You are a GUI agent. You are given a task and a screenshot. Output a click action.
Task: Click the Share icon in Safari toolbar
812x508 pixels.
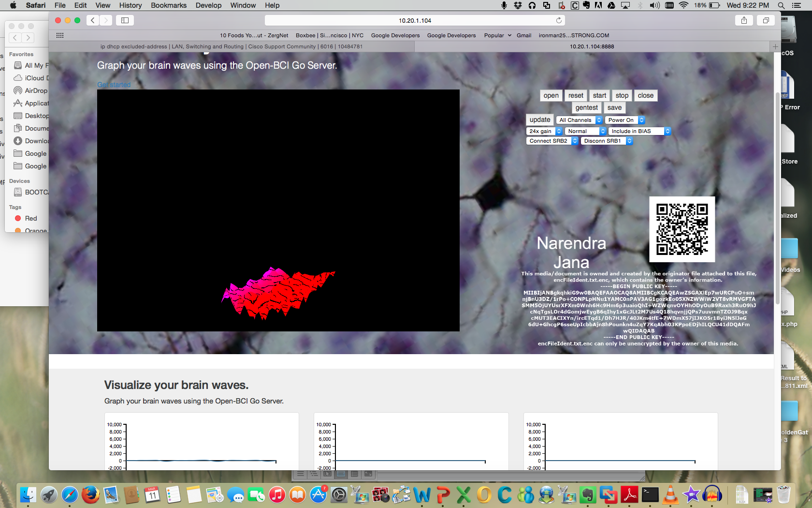coord(744,20)
